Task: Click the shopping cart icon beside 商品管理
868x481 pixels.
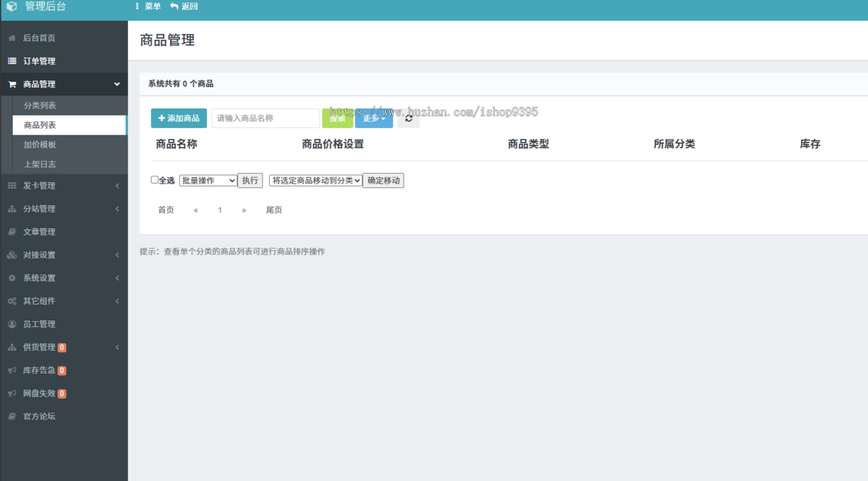Action: [x=12, y=84]
